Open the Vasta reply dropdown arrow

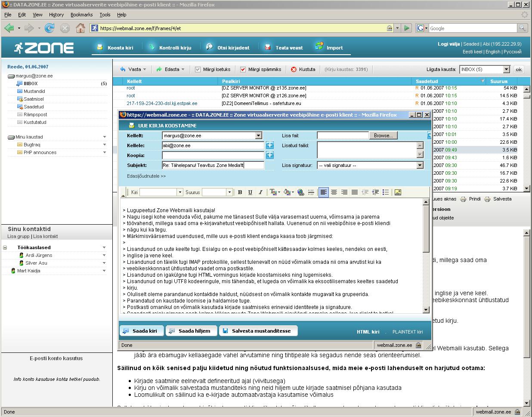[x=145, y=69]
